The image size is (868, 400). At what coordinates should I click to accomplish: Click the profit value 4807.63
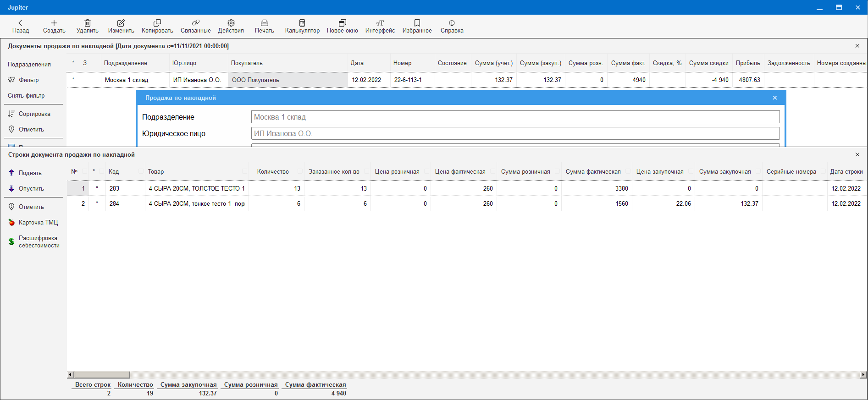749,80
